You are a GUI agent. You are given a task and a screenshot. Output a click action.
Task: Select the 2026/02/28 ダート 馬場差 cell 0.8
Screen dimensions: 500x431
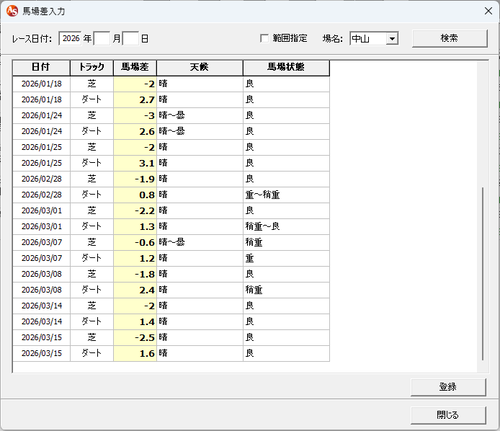135,195
